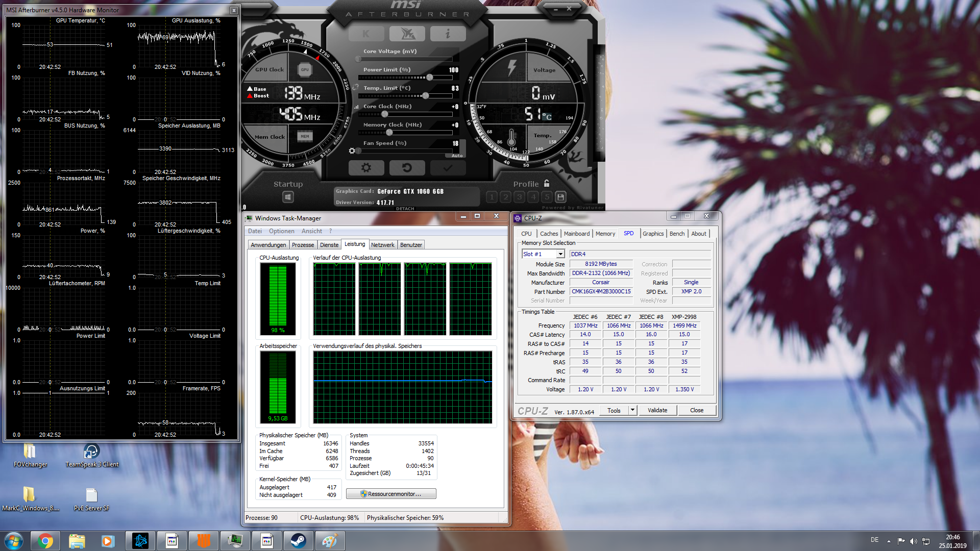Image resolution: width=980 pixels, height=551 pixels.
Task: Expand the CPU-Z Tools dropdown arrow
Action: pos(632,410)
